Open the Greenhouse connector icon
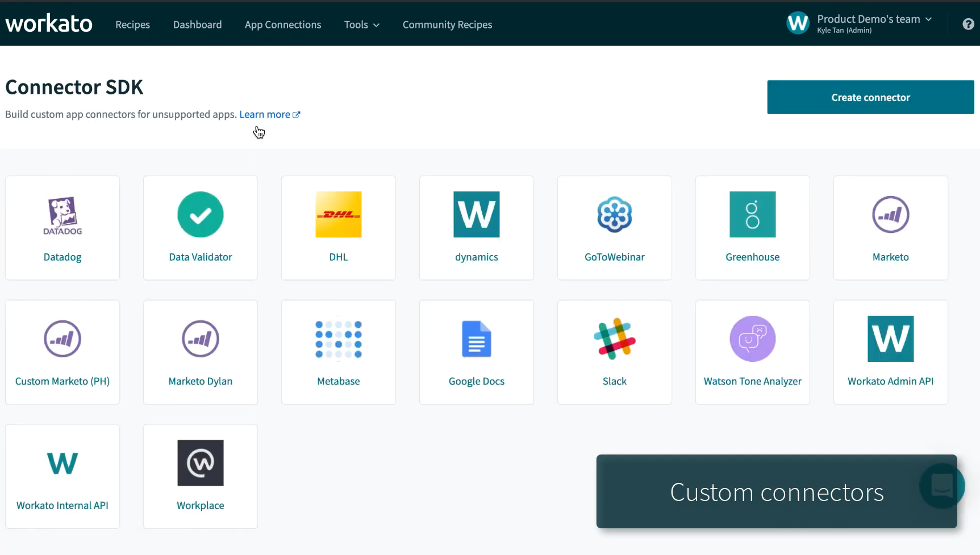 click(753, 214)
